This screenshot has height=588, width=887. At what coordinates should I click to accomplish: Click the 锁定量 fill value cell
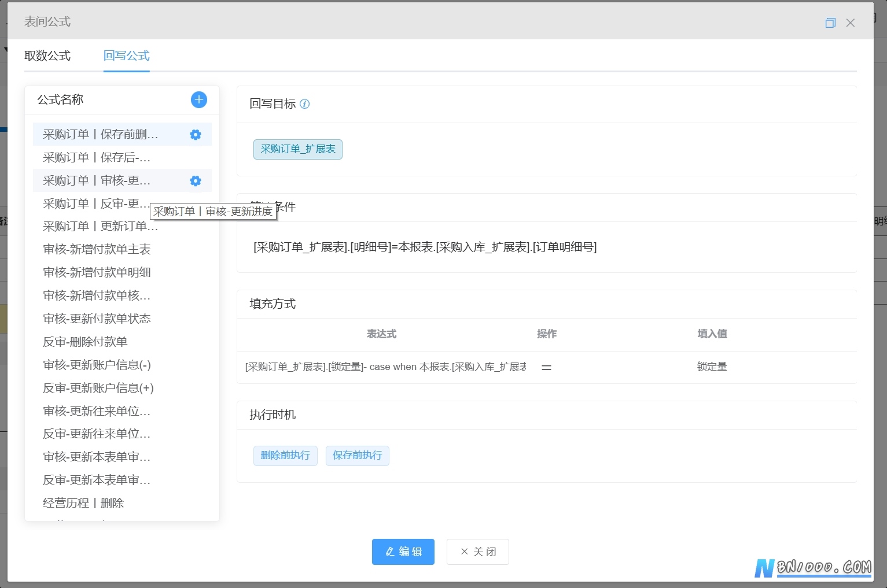click(x=712, y=367)
